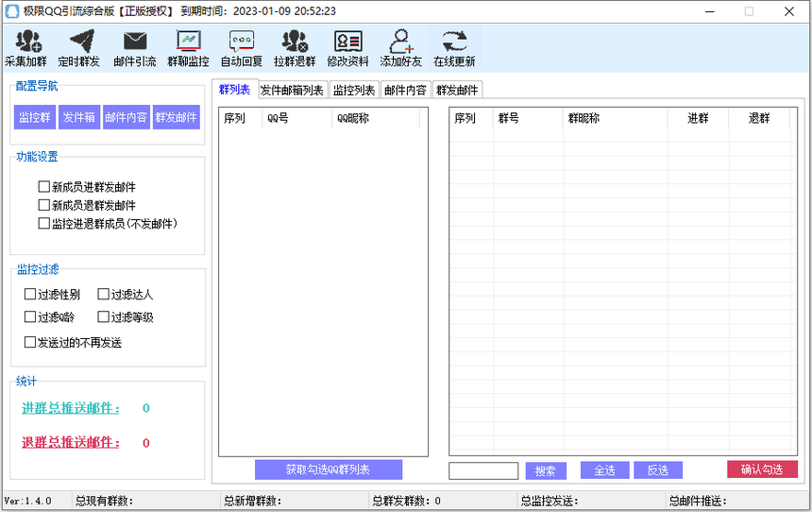Click the 监控群 navigation button

(x=35, y=117)
